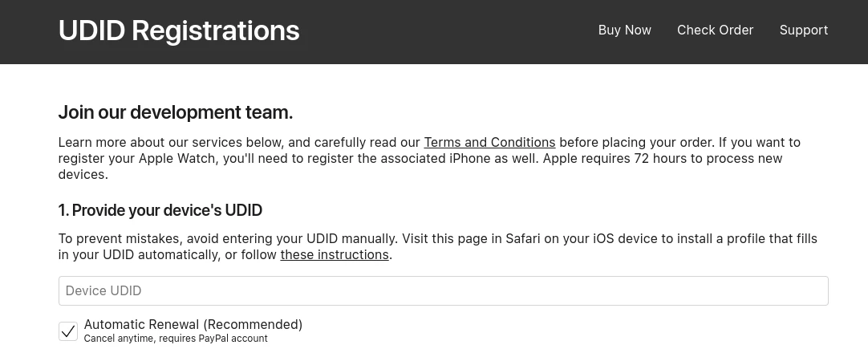The width and height of the screenshot is (868, 353).
Task: Open the Support menu link
Action: (803, 30)
